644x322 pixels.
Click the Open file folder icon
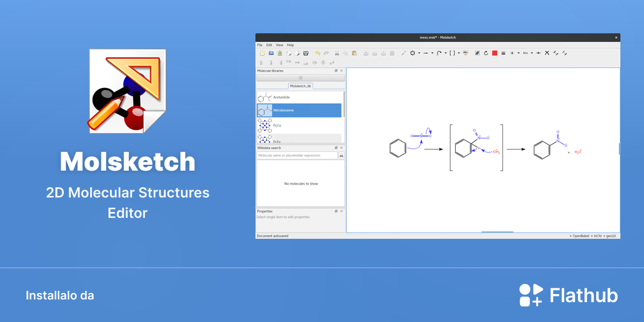[271, 53]
